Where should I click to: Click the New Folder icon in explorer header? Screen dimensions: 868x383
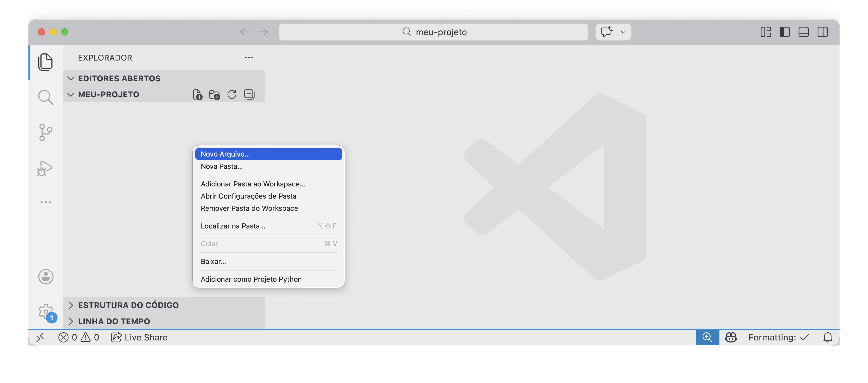click(x=215, y=94)
